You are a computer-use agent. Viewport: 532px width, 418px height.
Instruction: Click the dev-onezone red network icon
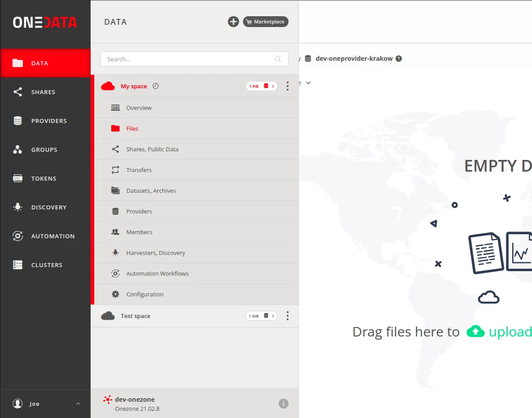click(x=108, y=400)
